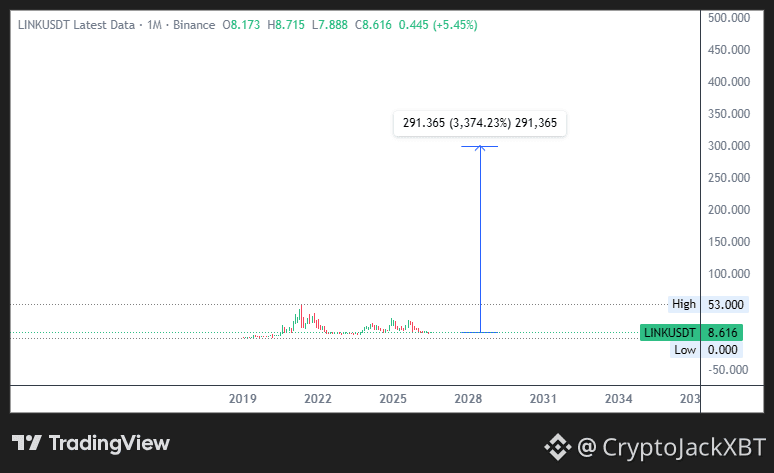Click the close value C8.616
Screen dimensions: 774x473
tap(373, 25)
